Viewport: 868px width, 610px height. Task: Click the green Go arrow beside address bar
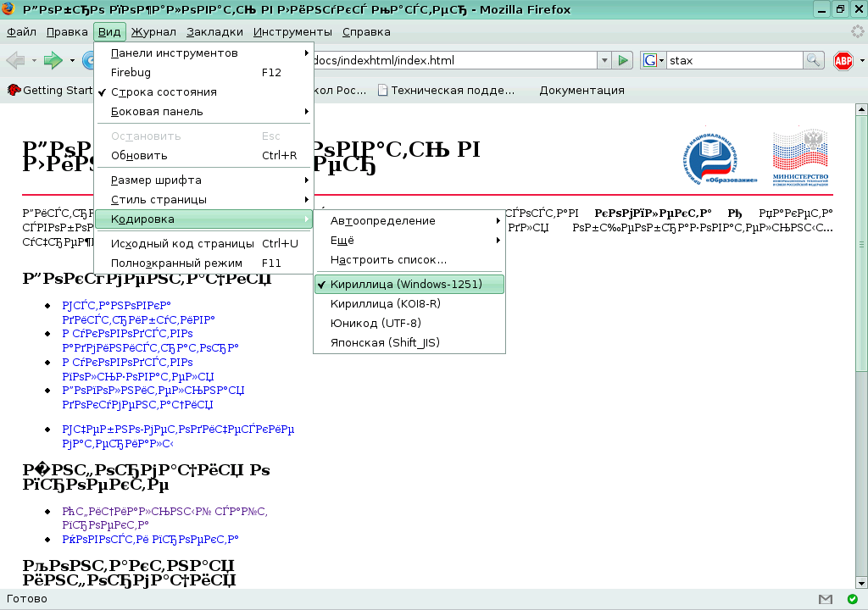point(623,60)
